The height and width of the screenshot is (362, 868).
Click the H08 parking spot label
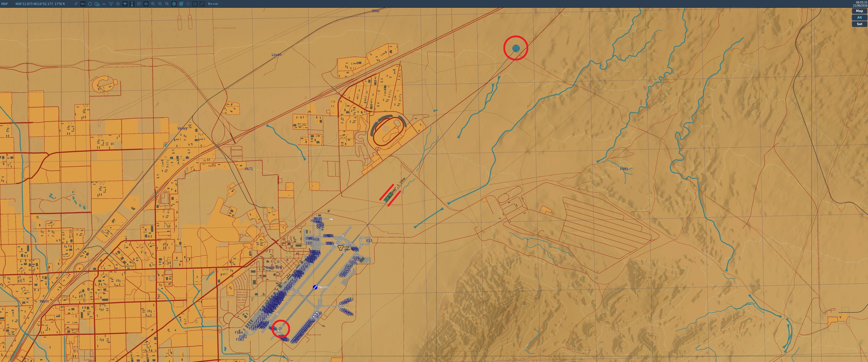point(316,240)
